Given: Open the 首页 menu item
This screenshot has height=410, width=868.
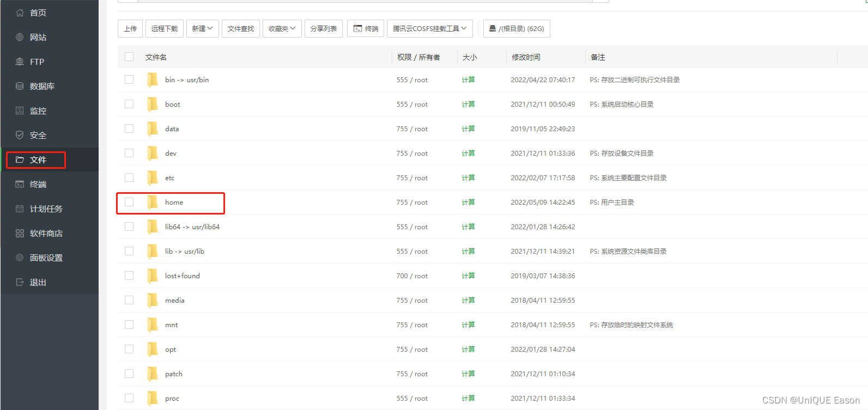Looking at the screenshot, I should [x=50, y=13].
